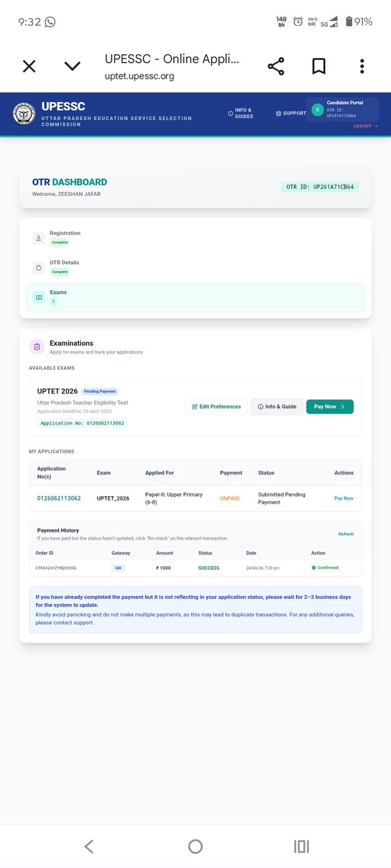The image size is (391, 868).
Task: Tap the SBI gateway badge
Action: tap(117, 568)
